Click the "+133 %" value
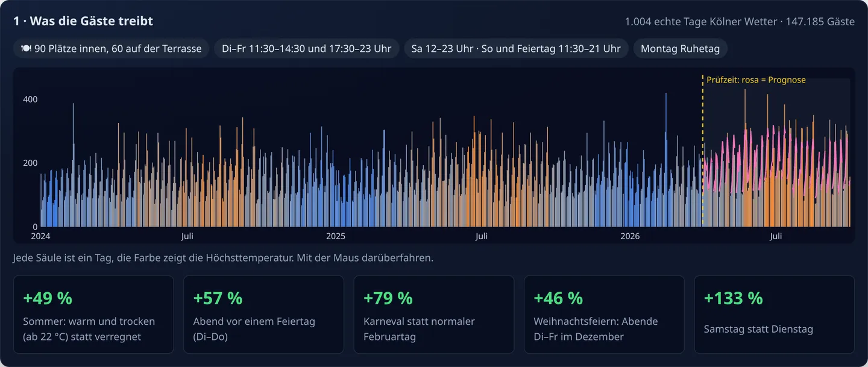 (734, 298)
